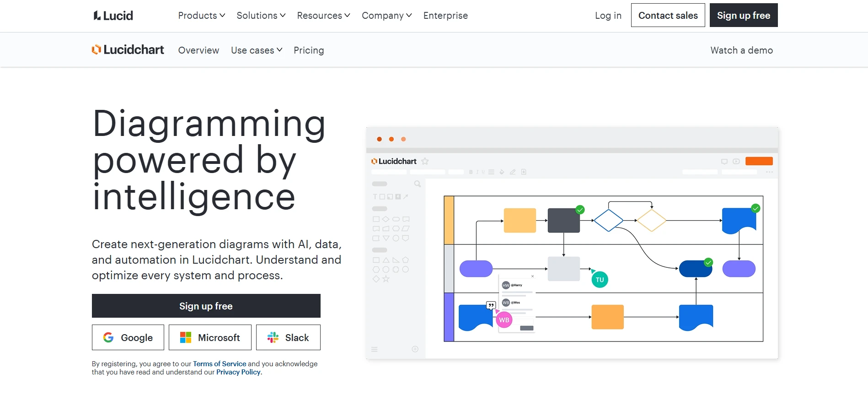This screenshot has height=412, width=868.
Task: Sign up with Google
Action: [128, 337]
